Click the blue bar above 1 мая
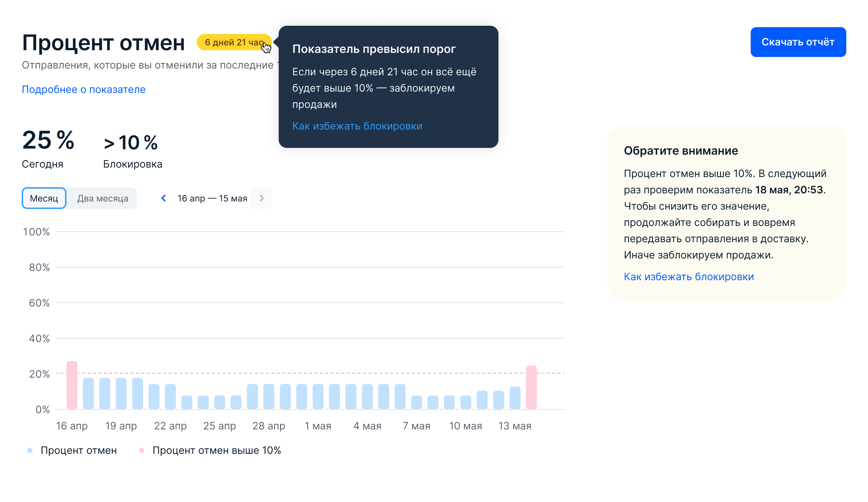The image size is (868, 502). tap(318, 397)
